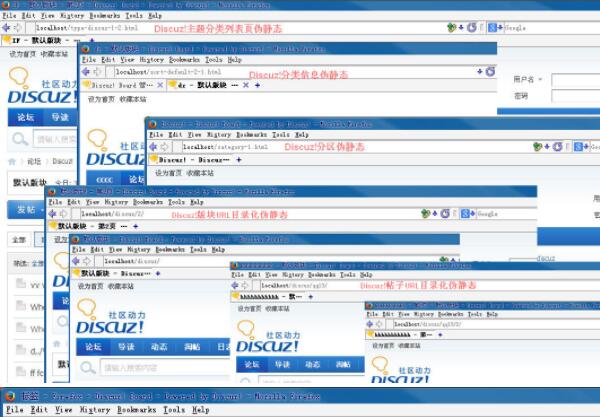Go back in the type-discuz-1-2.html window
Screen dimensions: 600x417
[7, 28]
